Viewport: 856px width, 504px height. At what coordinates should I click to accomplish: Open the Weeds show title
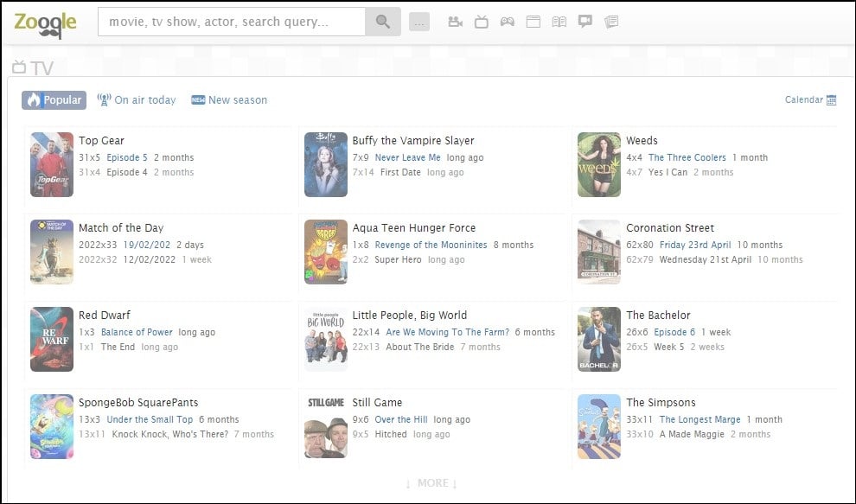pyautogui.click(x=642, y=140)
